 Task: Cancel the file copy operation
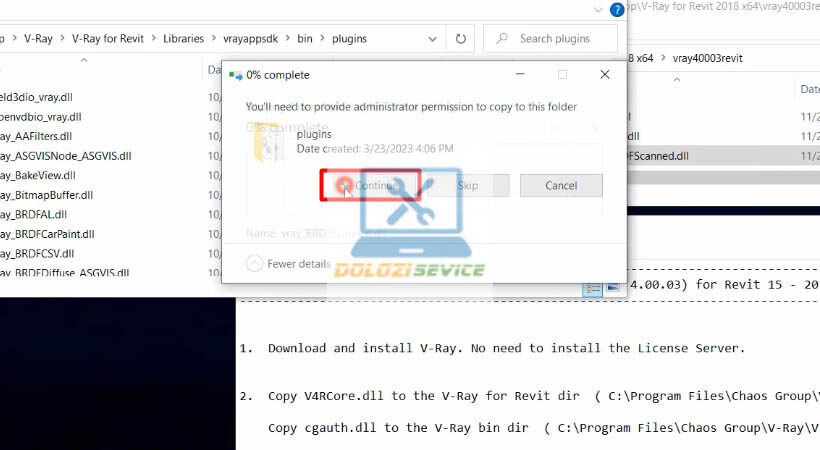tap(561, 186)
